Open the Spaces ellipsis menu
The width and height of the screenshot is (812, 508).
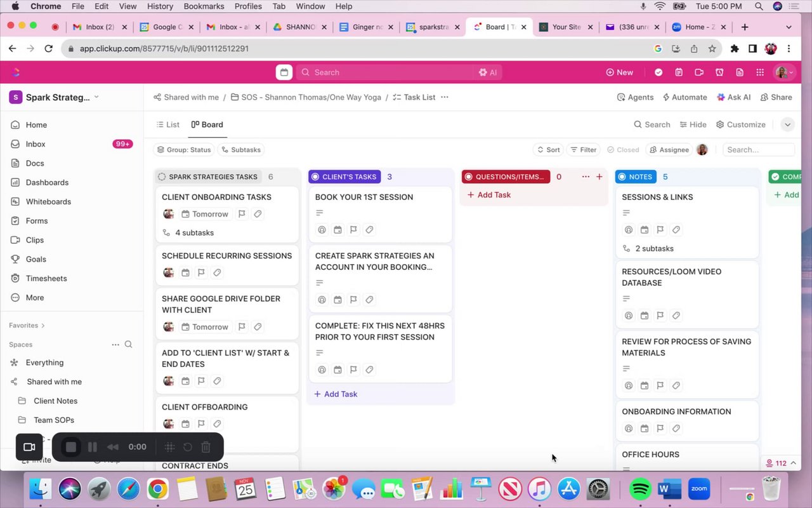tap(115, 344)
